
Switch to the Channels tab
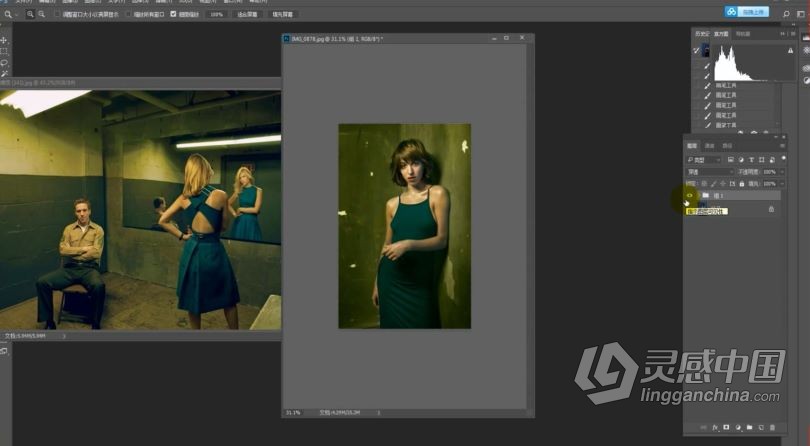(x=709, y=146)
